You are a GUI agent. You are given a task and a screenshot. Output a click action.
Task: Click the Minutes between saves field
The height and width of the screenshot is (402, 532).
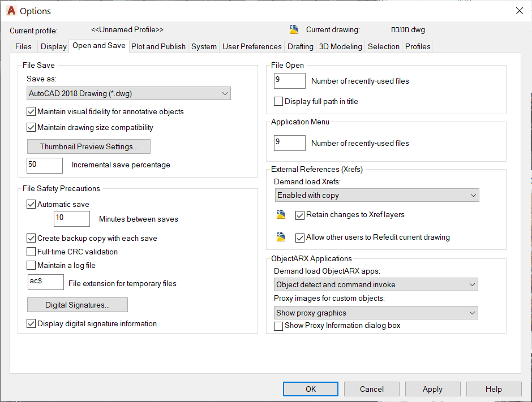coord(72,219)
